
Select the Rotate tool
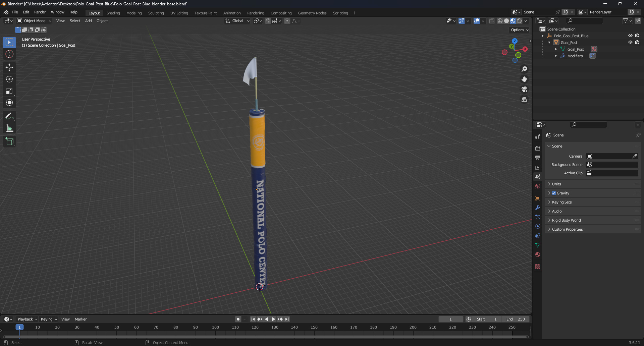9,79
